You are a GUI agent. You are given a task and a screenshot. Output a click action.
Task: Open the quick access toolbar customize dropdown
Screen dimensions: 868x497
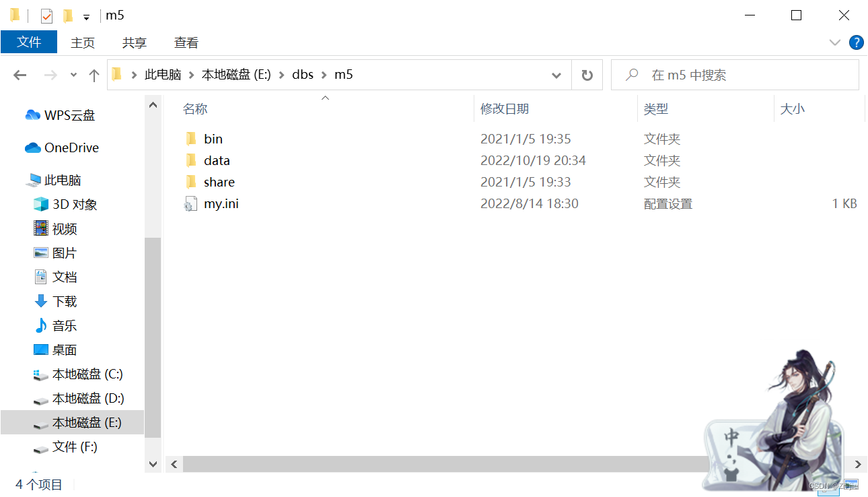pyautogui.click(x=87, y=17)
